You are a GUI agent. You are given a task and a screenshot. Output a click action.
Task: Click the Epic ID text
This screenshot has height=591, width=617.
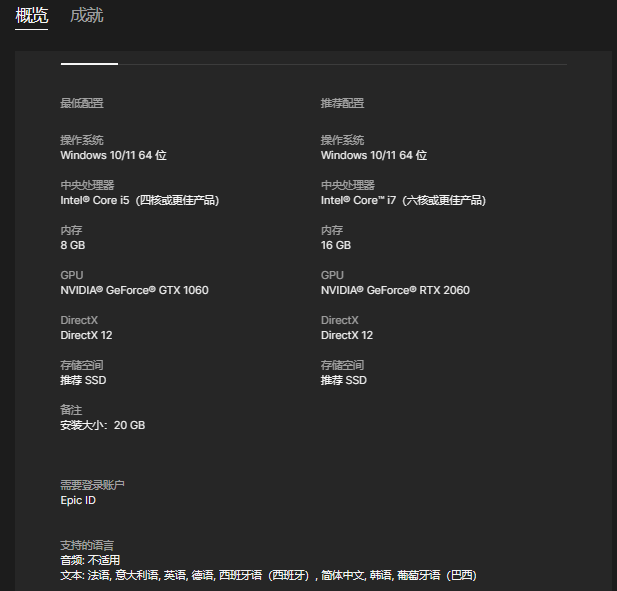point(78,500)
